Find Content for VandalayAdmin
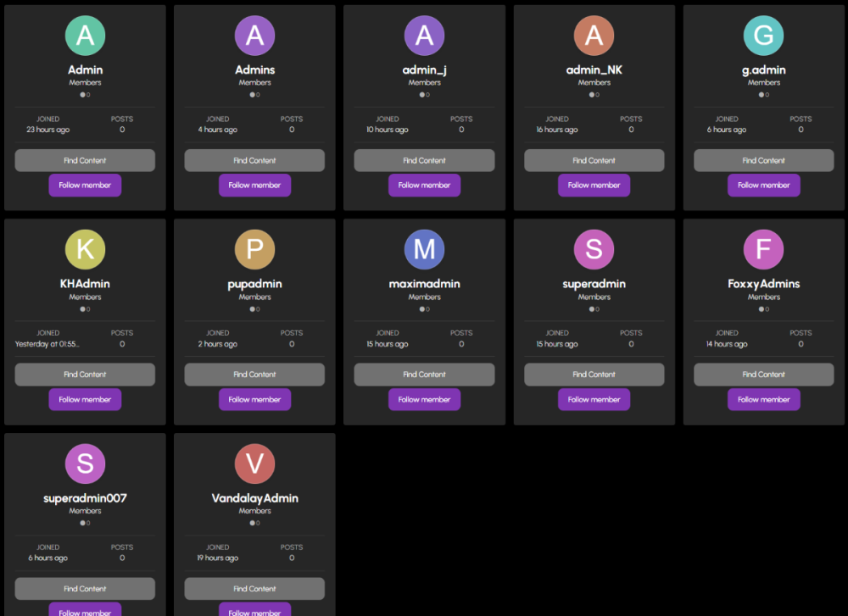 point(254,589)
